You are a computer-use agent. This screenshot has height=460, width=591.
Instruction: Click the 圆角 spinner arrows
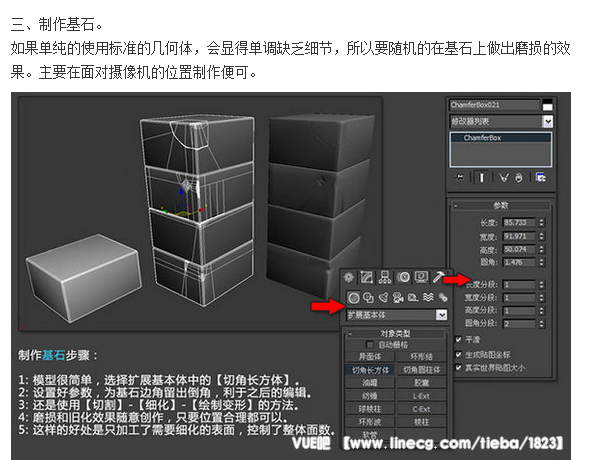(x=541, y=262)
